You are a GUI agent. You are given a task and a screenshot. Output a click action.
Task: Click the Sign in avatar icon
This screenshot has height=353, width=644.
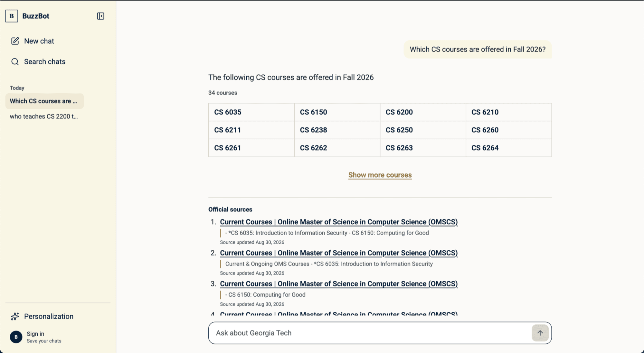16,337
